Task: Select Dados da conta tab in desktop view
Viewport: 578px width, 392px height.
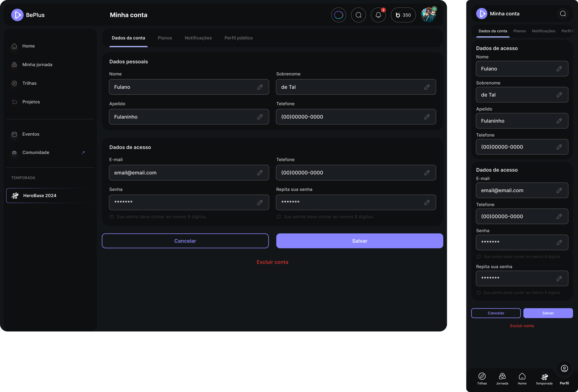Action: [128, 38]
